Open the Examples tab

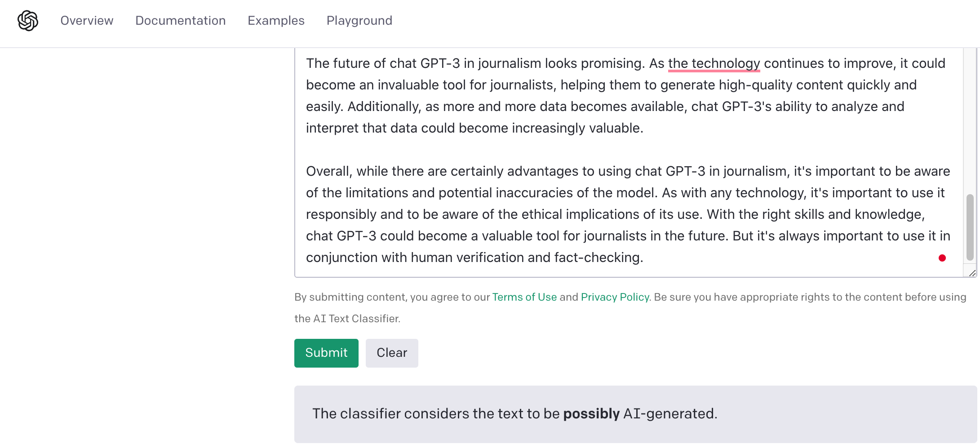click(276, 21)
